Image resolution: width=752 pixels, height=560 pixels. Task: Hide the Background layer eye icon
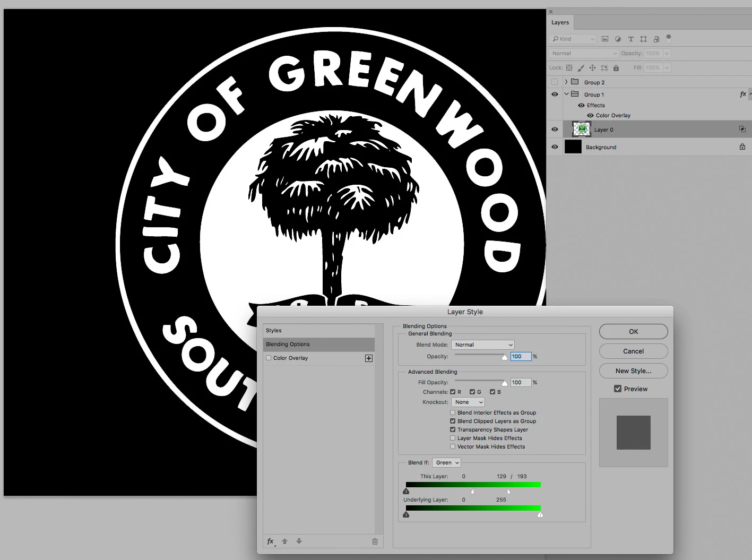pos(555,147)
